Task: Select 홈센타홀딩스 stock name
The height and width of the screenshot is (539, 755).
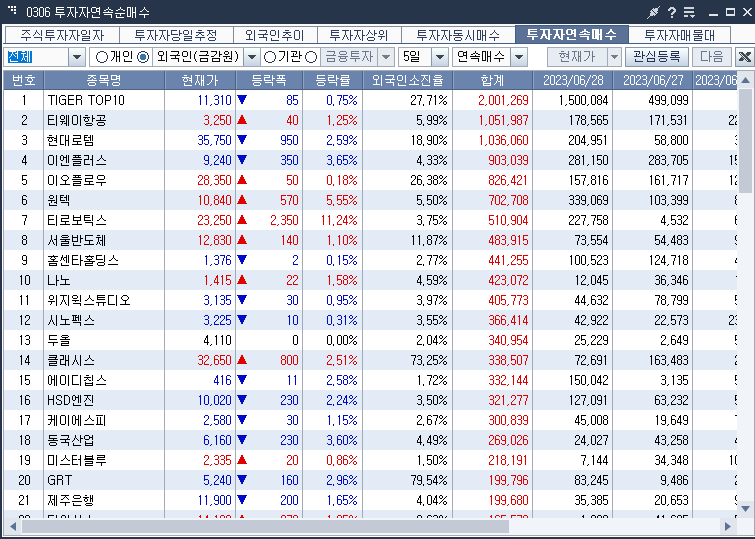Action: [x=83, y=261]
